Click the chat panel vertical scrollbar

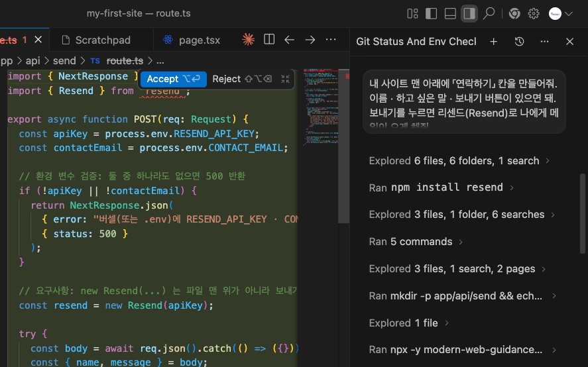tap(583, 214)
